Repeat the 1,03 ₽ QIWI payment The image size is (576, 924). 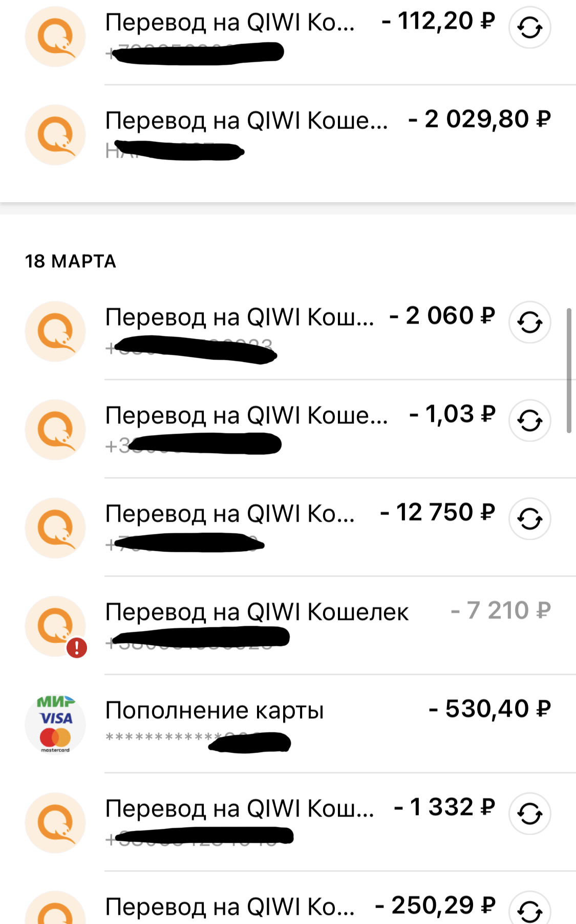(x=529, y=421)
